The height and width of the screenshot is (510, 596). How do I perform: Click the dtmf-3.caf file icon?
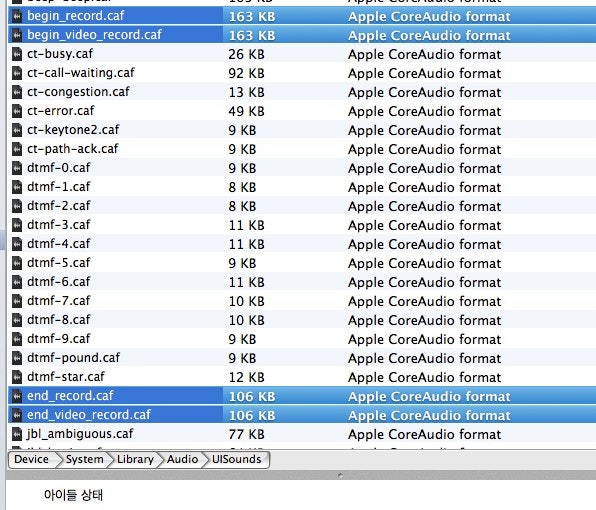[17, 225]
